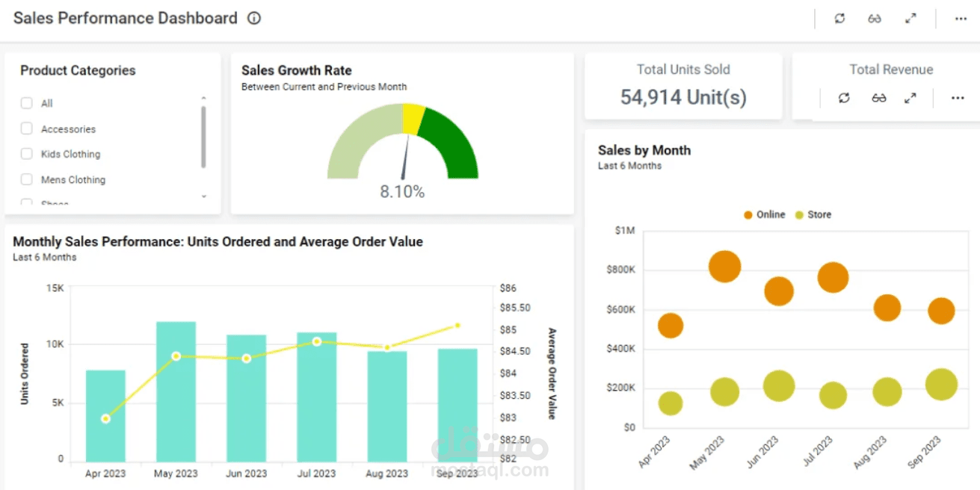The width and height of the screenshot is (980, 490).
Task: Click the Total Units Sold value
Action: pos(682,97)
